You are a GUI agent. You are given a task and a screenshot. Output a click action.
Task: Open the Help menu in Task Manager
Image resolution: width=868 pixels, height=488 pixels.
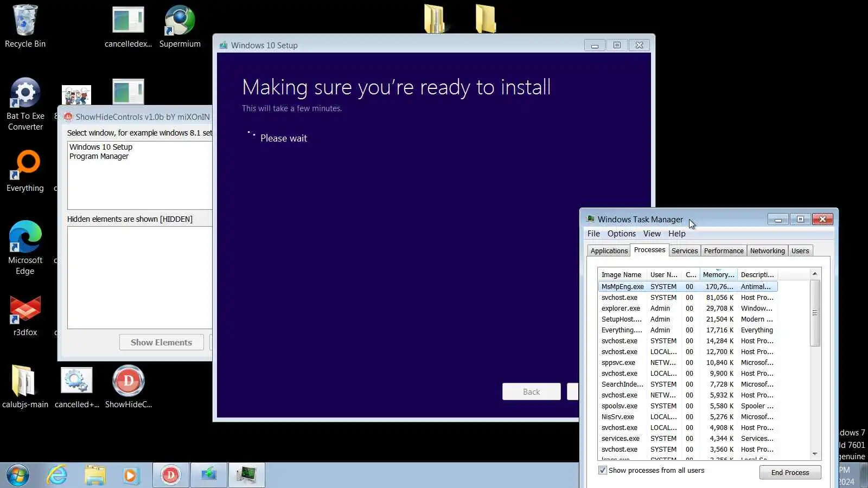(x=676, y=234)
